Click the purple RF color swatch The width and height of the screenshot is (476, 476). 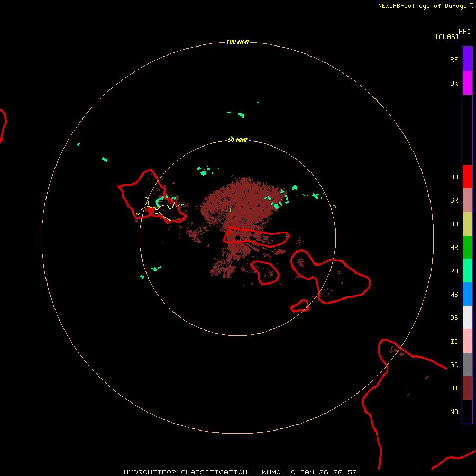point(467,59)
